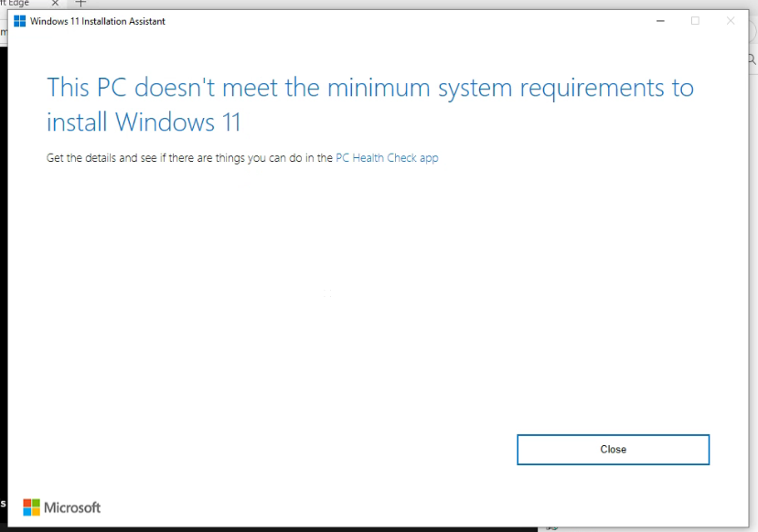
Task: Click the 'Windows 11 Installation Assistant' title text
Action: [x=98, y=21]
